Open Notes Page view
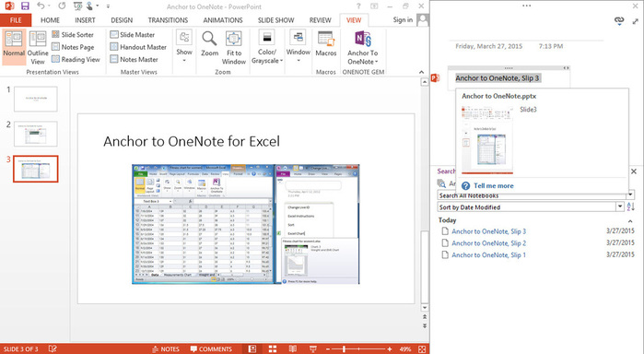The height and width of the screenshot is (354, 644). (x=73, y=47)
